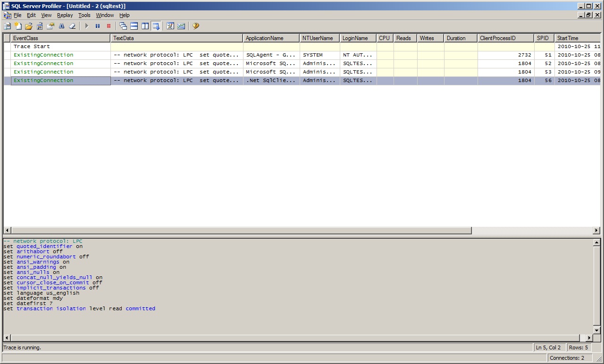Click the NTUserName column header
Image resolution: width=604 pixels, height=364 pixels.
(x=320, y=38)
